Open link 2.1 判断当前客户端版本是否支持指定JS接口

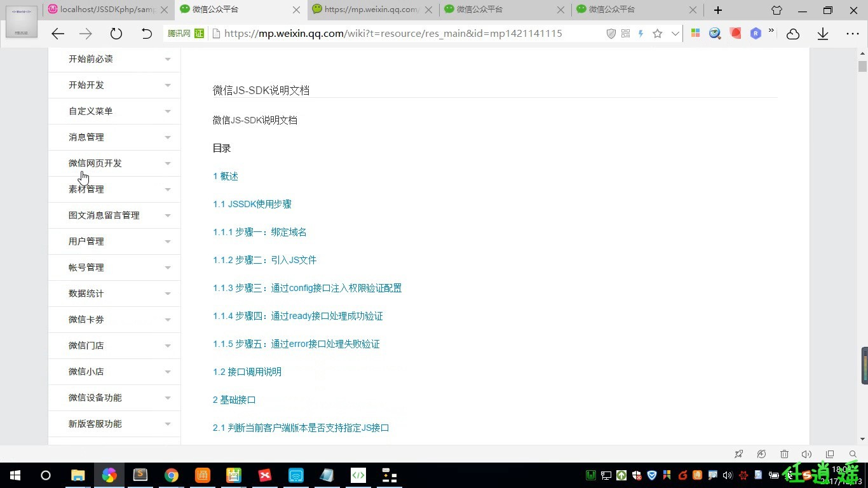click(301, 428)
